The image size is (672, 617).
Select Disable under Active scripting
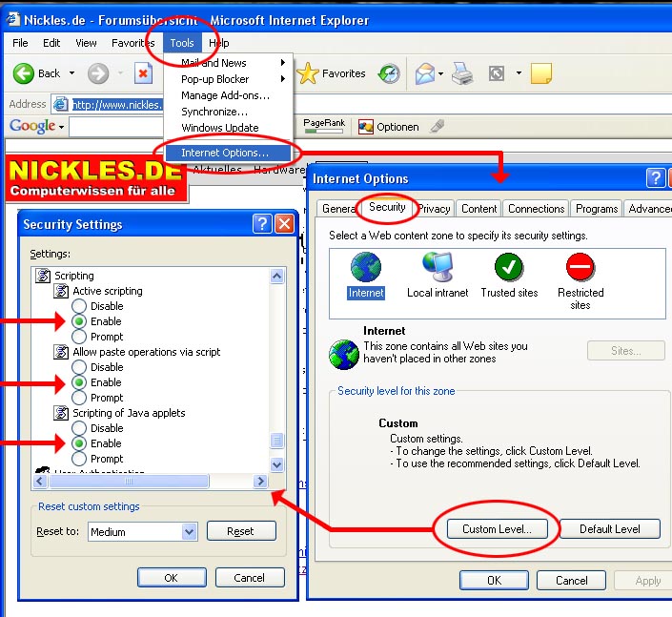coord(79,306)
